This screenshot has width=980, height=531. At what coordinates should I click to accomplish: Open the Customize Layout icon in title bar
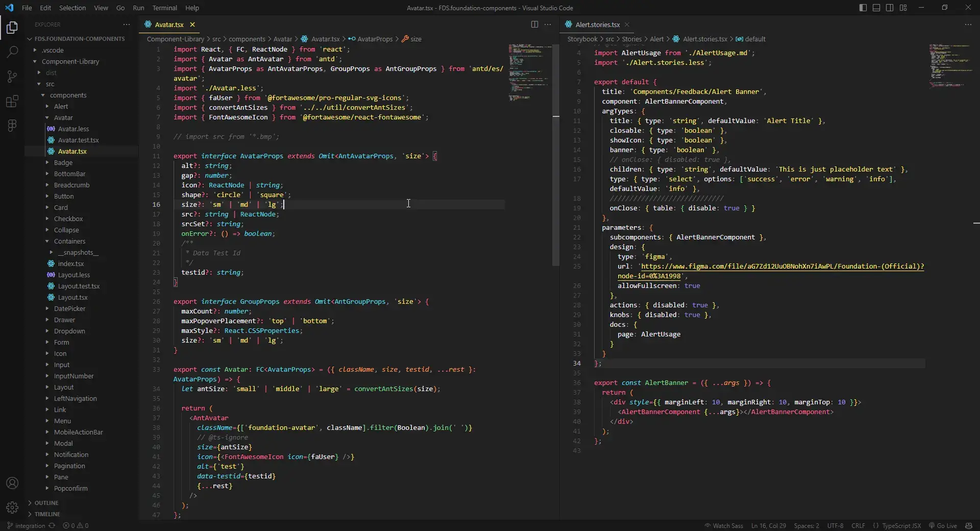(903, 8)
